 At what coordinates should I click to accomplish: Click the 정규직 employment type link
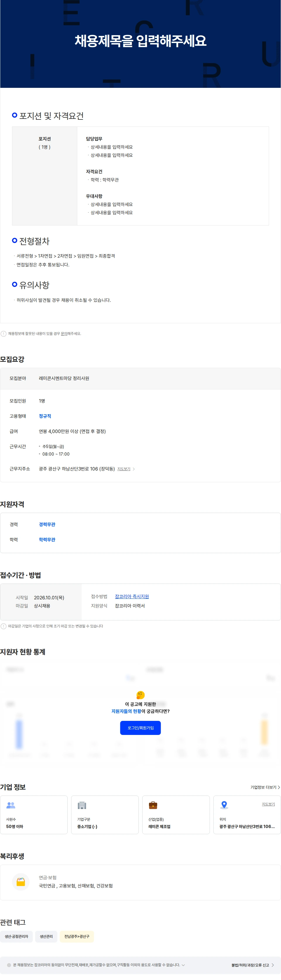(45, 416)
